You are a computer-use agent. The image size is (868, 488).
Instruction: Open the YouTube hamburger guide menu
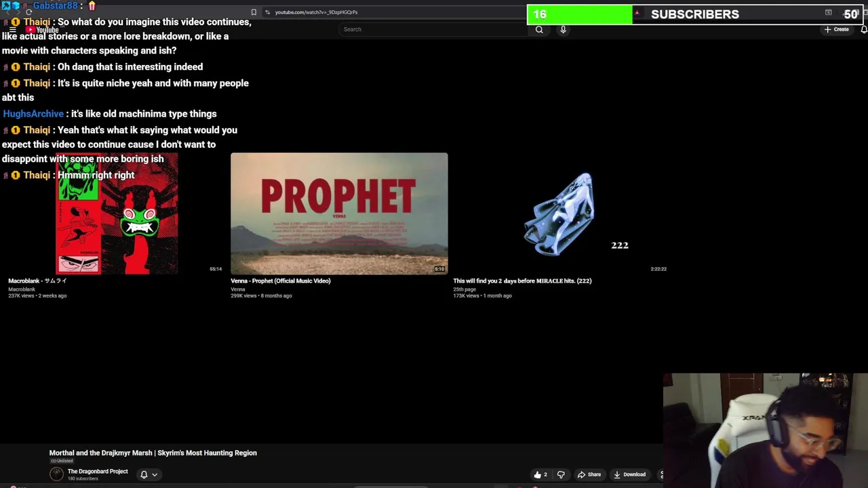coord(12,30)
